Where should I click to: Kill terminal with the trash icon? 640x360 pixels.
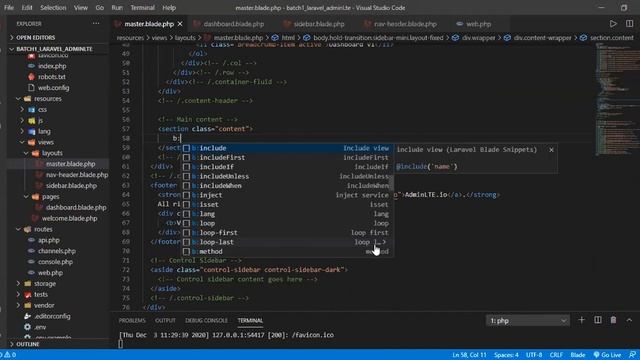pyautogui.click(x=613, y=320)
